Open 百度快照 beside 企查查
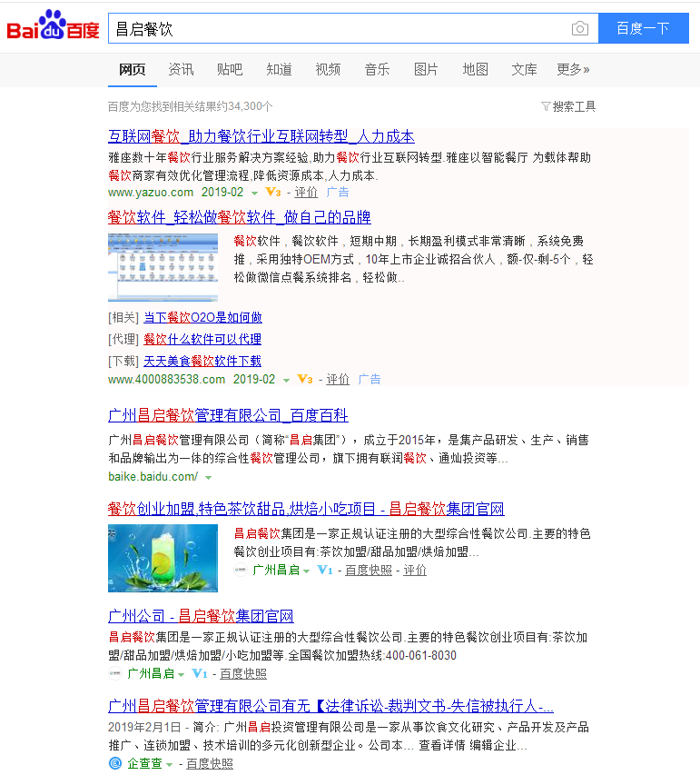 (x=210, y=763)
